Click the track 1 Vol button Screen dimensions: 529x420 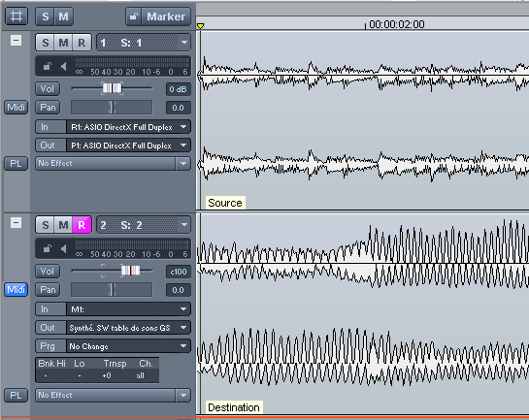pos(48,89)
